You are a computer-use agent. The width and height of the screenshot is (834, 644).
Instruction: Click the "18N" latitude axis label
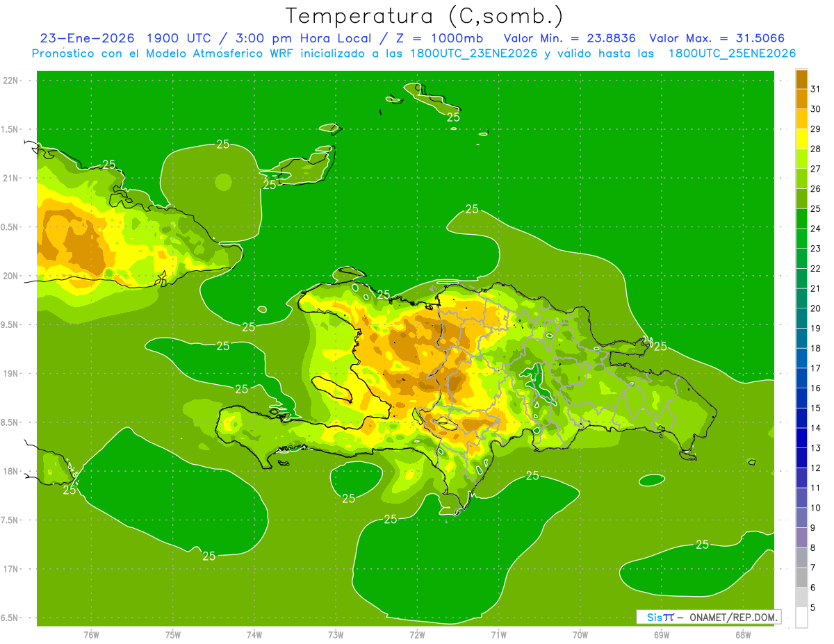coord(11,472)
